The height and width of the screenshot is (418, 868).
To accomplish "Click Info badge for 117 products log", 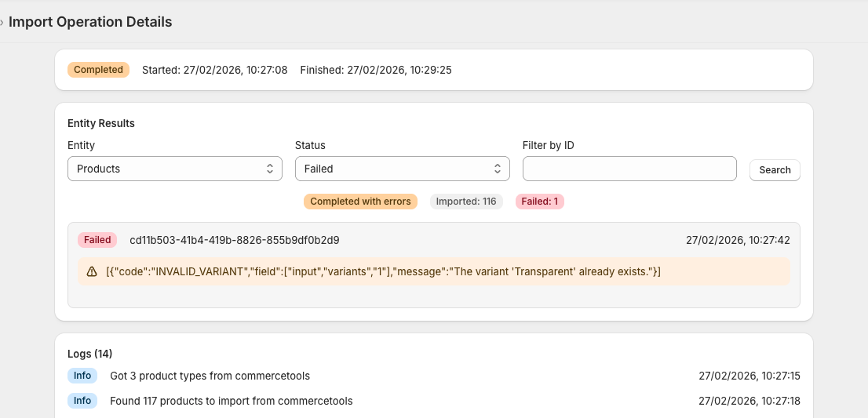I will 82,401.
